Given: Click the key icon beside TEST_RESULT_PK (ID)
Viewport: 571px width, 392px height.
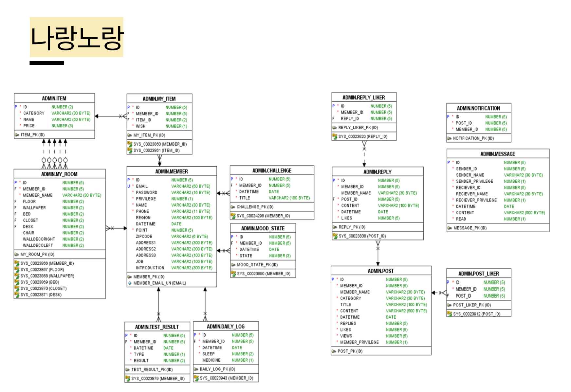Looking at the screenshot, I should (128, 370).
